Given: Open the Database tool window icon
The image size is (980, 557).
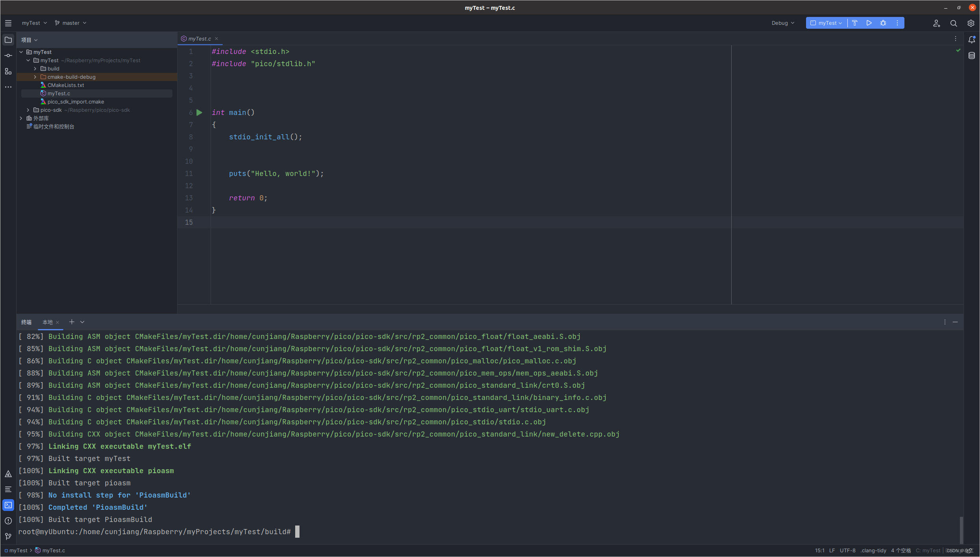Looking at the screenshot, I should click(972, 56).
